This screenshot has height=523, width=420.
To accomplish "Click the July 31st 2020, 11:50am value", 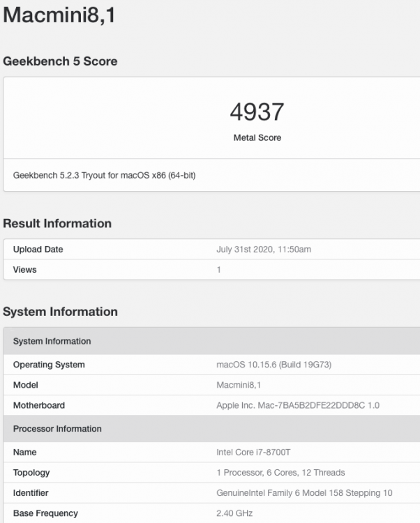I will [264, 249].
